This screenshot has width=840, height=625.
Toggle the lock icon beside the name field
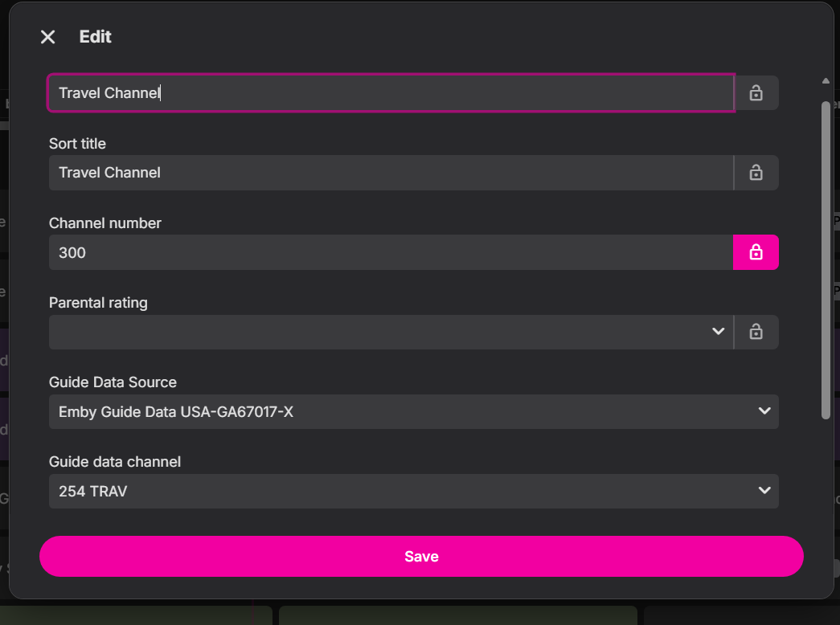pyautogui.click(x=756, y=93)
